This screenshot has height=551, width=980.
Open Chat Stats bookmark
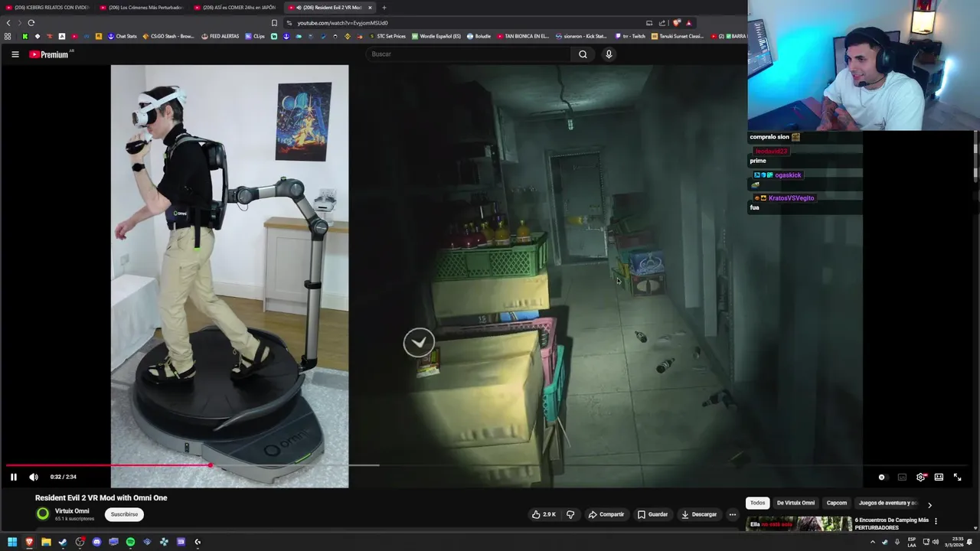(122, 36)
